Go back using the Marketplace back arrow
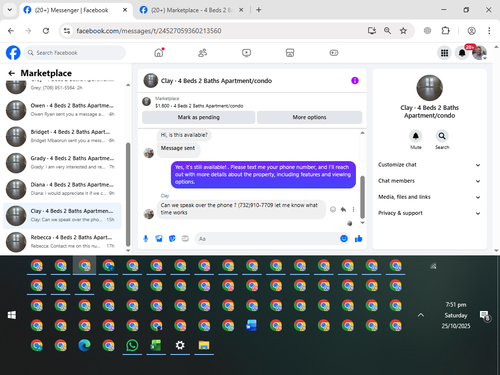Image resolution: width=500 pixels, height=375 pixels. point(12,73)
